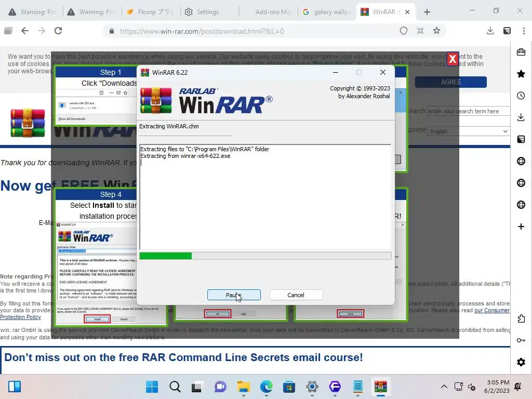
Task: Open the Consumer link
Action: coord(492,310)
